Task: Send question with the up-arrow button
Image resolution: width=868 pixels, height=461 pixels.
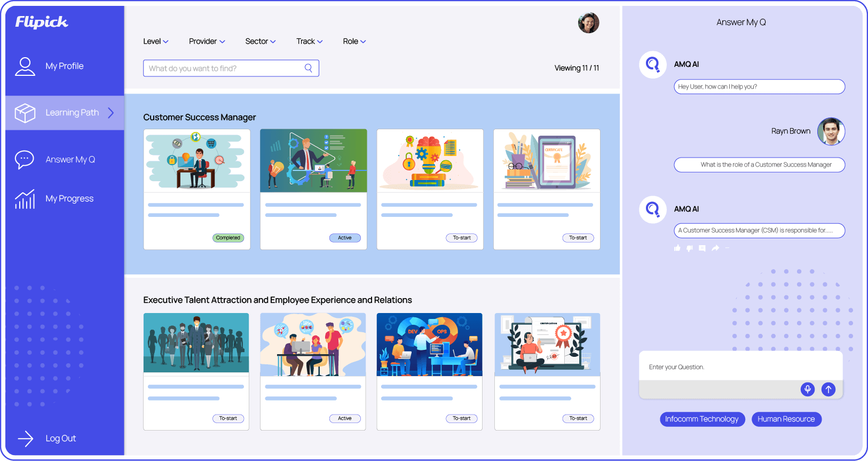Action: coord(828,389)
